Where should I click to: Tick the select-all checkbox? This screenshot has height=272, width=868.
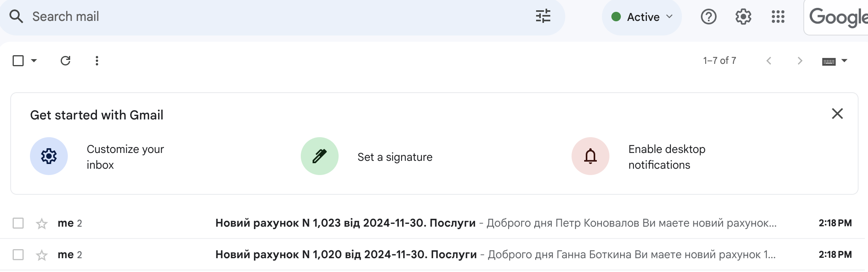pos(18,61)
